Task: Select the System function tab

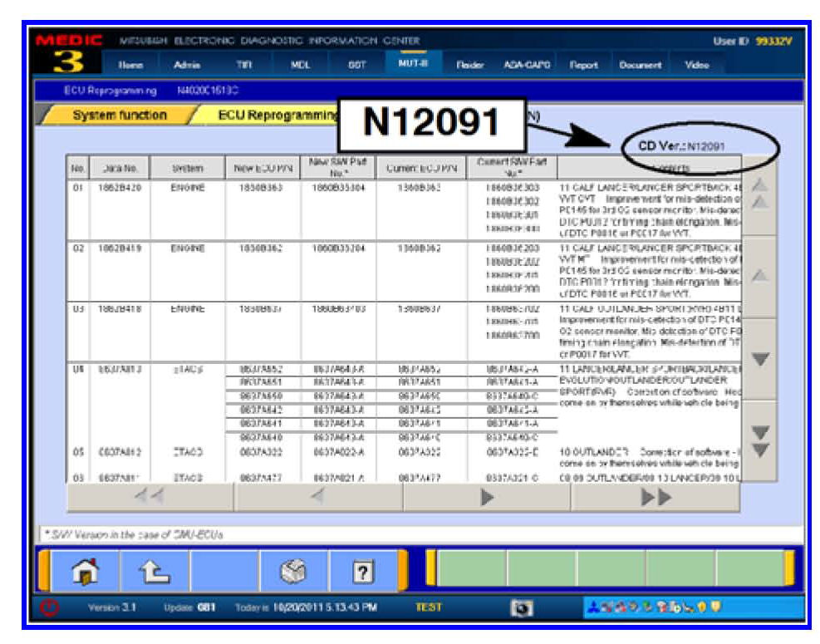Action: pos(120,116)
